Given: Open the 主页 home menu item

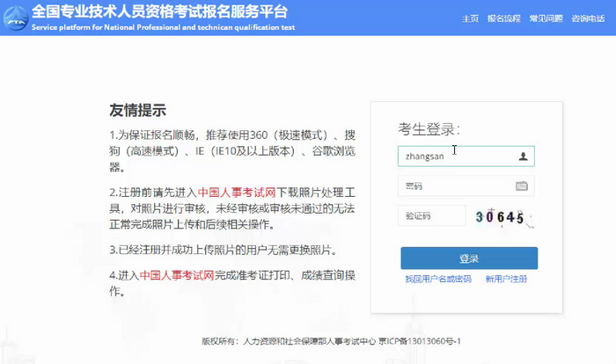Looking at the screenshot, I should [471, 18].
